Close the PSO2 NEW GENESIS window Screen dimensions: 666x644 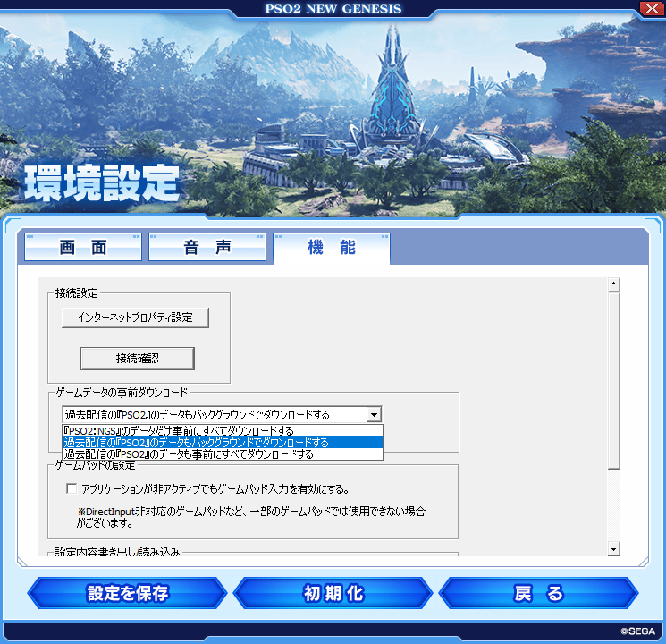[652, 8]
